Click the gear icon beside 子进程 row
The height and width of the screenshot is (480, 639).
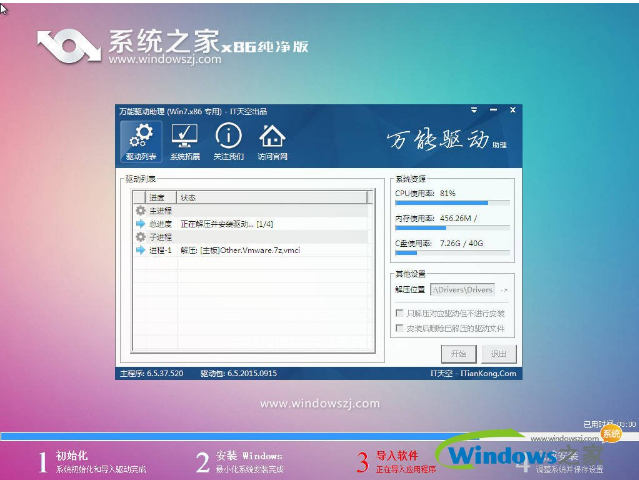pyautogui.click(x=141, y=237)
